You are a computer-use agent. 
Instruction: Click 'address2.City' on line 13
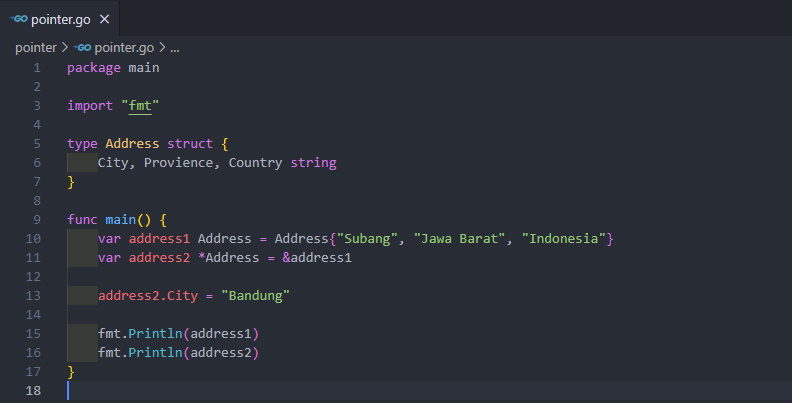point(148,295)
